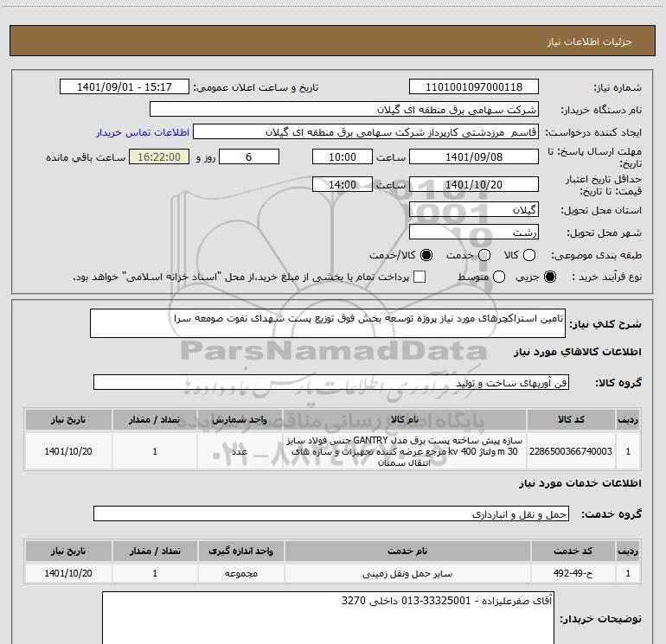Click the نام کالا column header
Viewport: 666px width, 644px height.
404,419
